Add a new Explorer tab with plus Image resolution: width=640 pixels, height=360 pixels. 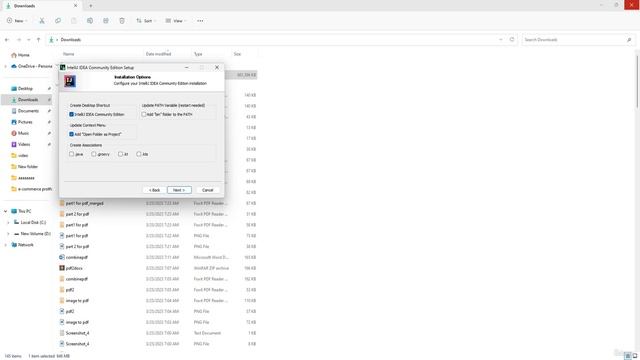(91, 6)
